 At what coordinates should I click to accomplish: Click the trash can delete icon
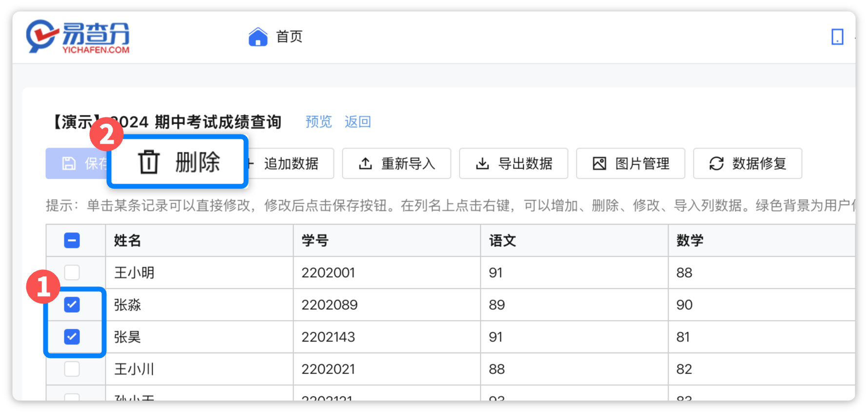pos(149,162)
